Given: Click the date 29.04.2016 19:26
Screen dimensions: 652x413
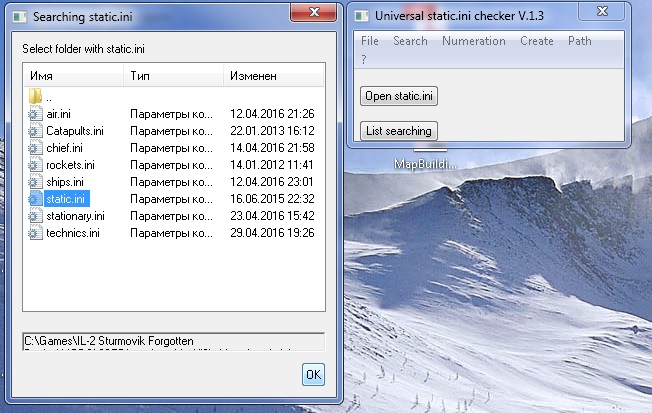Looking at the screenshot, I should pyautogui.click(x=272, y=233).
